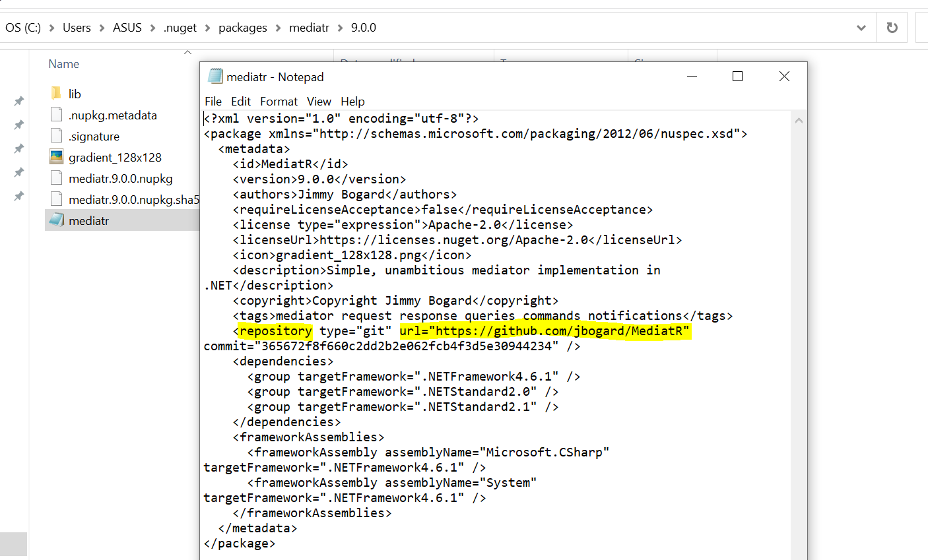Expand chevron after mediatr breadcrumb
The image size is (928, 560).
341,28
